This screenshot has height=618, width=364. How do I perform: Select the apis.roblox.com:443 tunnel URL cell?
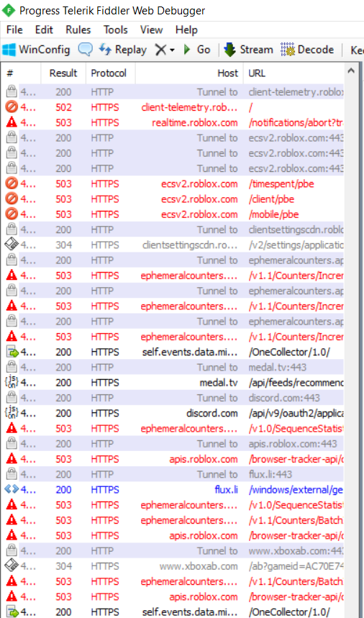(x=293, y=444)
